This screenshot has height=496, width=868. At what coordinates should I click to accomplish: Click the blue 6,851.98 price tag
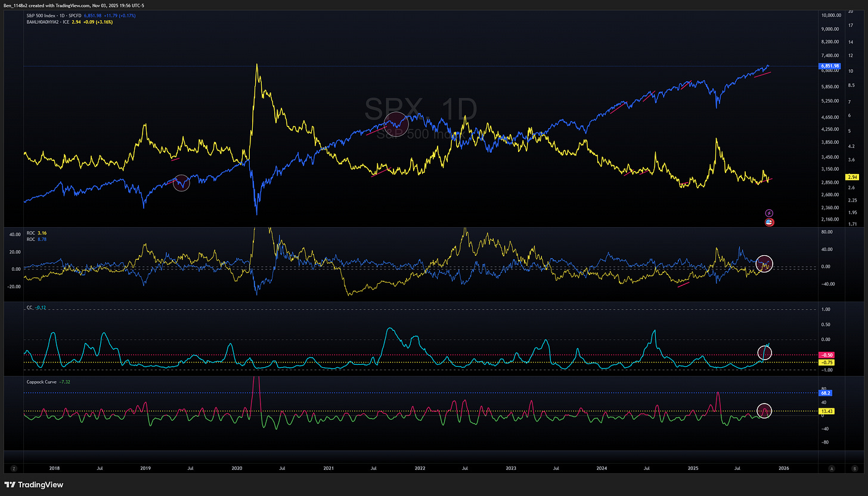pos(830,66)
